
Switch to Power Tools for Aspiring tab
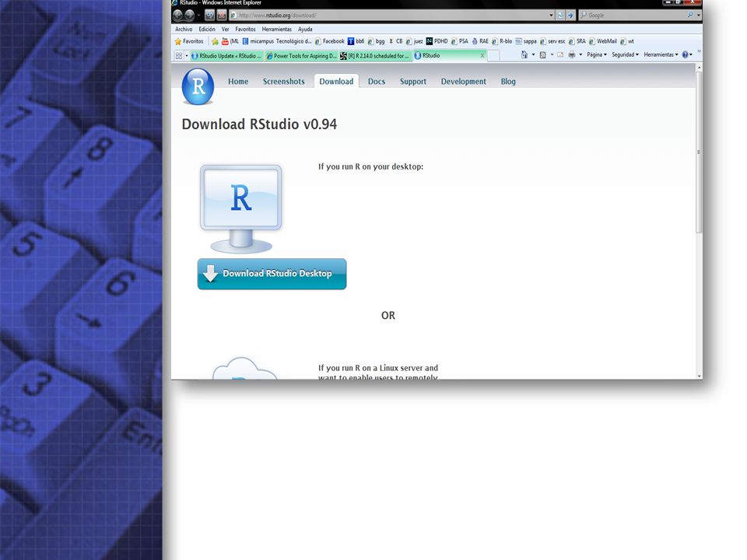pos(301,56)
